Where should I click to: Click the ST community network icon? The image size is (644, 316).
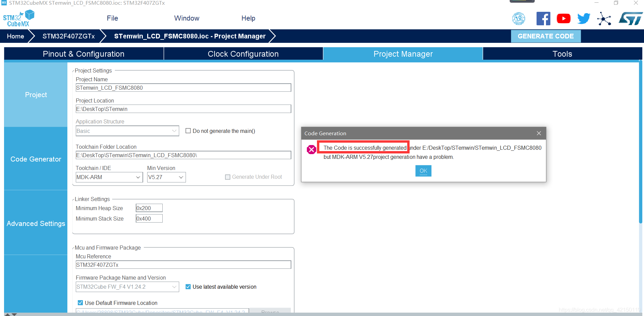click(x=604, y=19)
